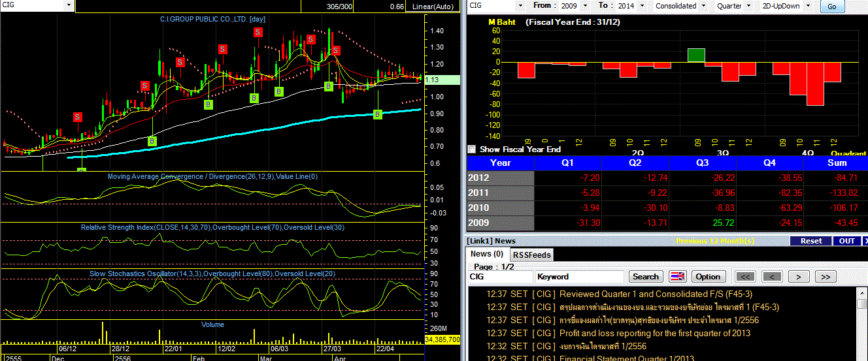Click the topmost S sell marker near 1.40
The height and width of the screenshot is (361, 868).
258,32
